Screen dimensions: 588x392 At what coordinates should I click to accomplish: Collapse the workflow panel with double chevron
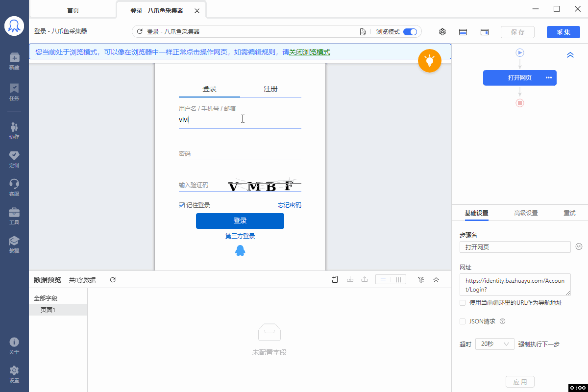pyautogui.click(x=570, y=55)
